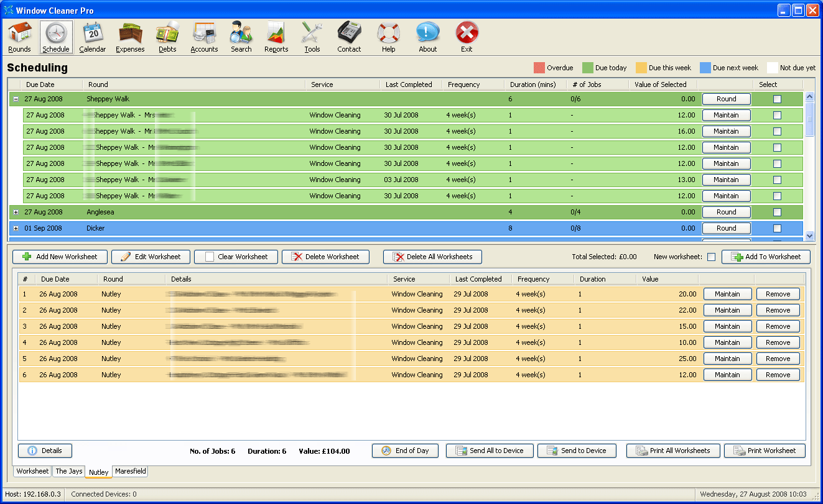Expand the Anglesea round group
The width and height of the screenshot is (823, 504).
tap(16, 212)
